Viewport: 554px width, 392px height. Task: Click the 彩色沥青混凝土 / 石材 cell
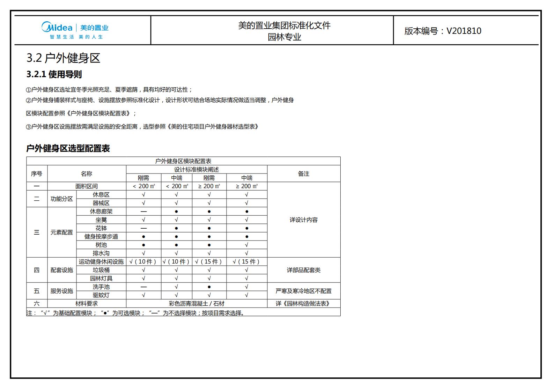pos(197,304)
